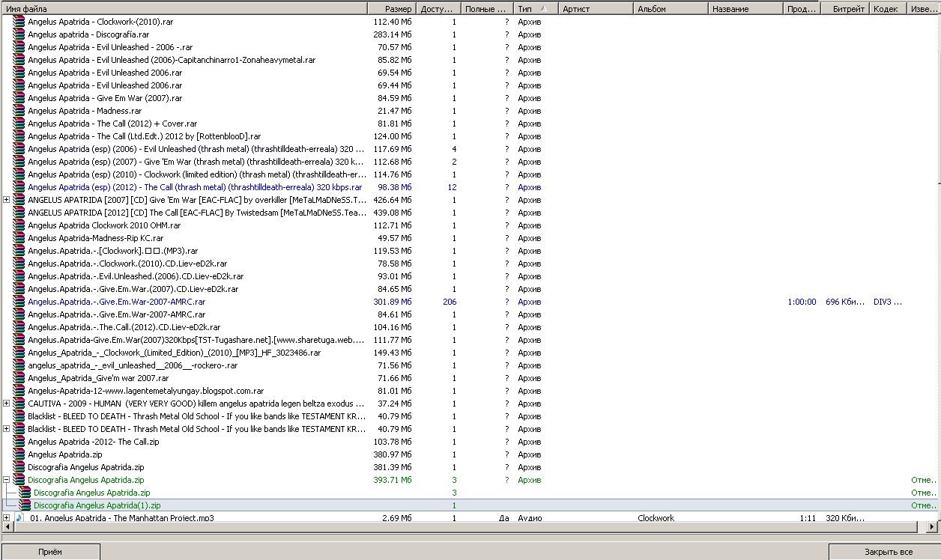Click archive icon of Evil Unleashed - 2006 -.rar
The image size is (941, 560).
(x=19, y=47)
